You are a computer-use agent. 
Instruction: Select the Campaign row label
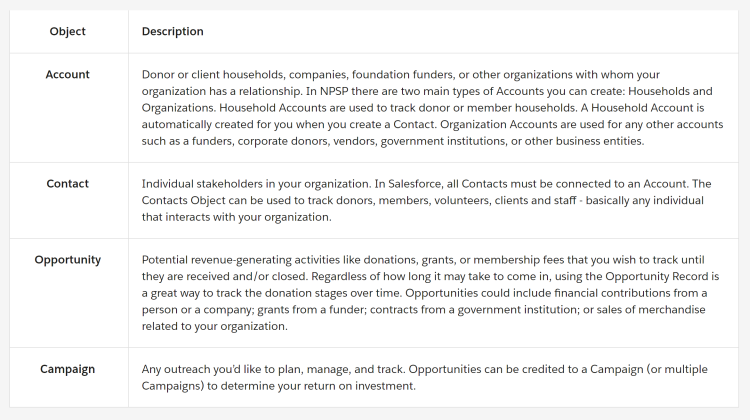tap(67, 369)
